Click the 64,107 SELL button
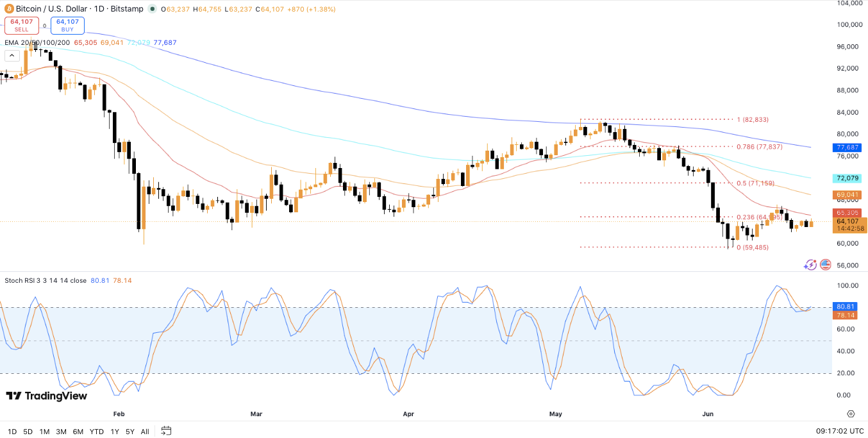868x438 pixels. coord(22,26)
